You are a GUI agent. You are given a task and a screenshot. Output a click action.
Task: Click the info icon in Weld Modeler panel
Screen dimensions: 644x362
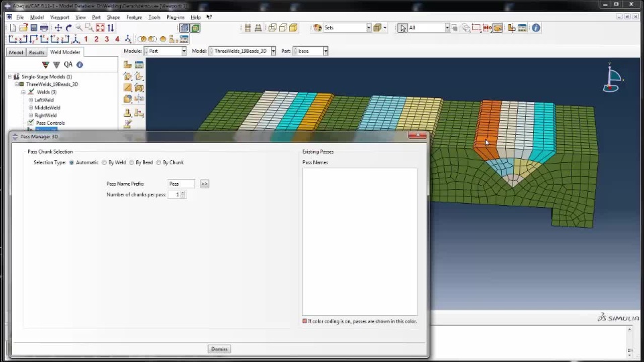[80, 64]
